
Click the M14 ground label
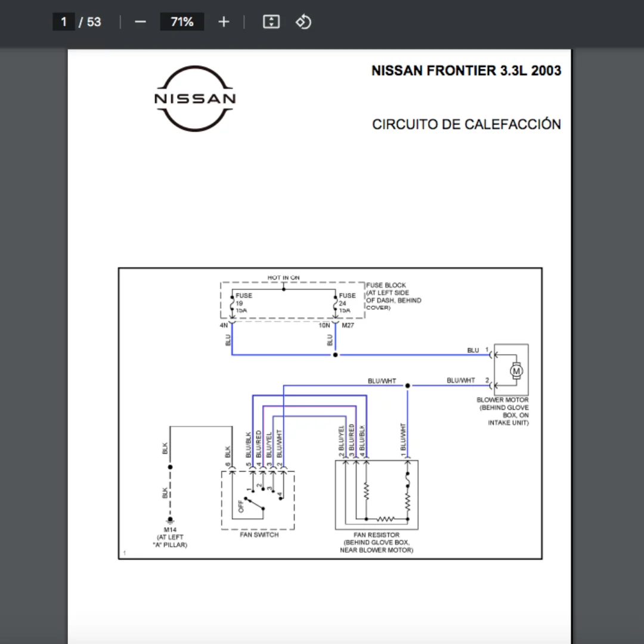(x=170, y=530)
